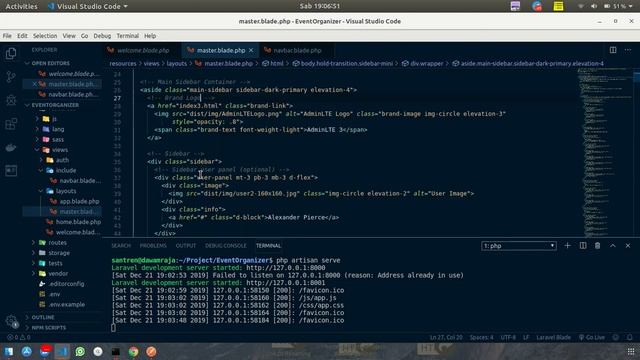Close the master.blade.php tab

251,50
